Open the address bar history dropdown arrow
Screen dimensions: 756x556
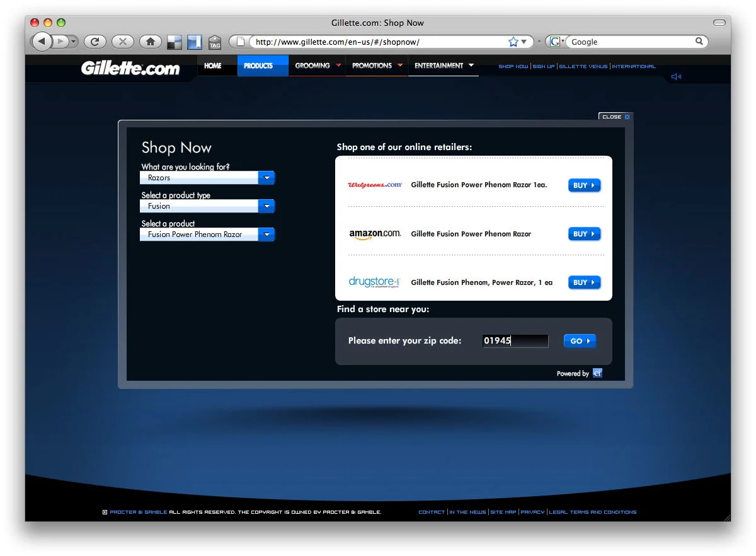(524, 42)
